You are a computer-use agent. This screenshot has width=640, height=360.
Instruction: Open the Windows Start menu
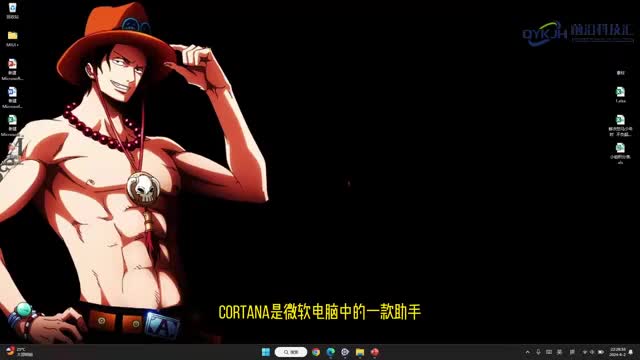(x=266, y=352)
